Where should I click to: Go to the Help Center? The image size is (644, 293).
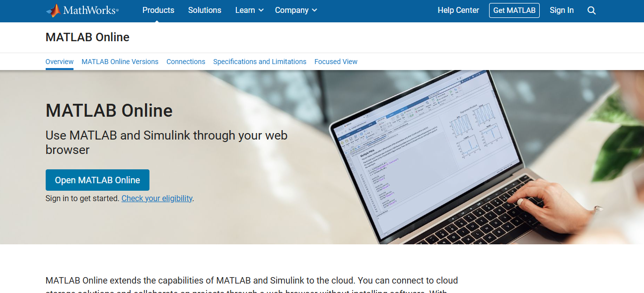(x=458, y=10)
